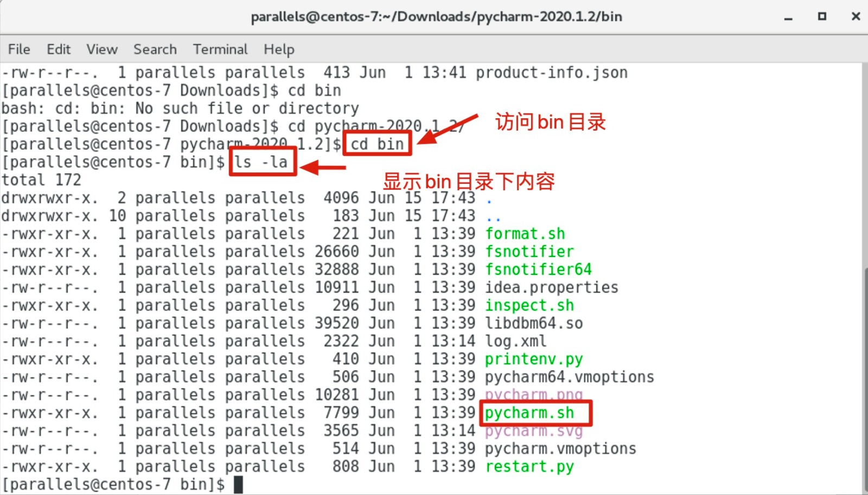Maximize the terminal window
The width and height of the screenshot is (868, 495).
[822, 16]
